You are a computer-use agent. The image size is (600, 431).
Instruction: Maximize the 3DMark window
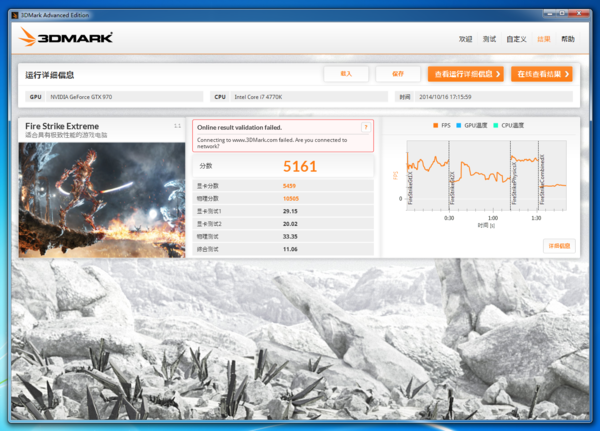(562, 13)
